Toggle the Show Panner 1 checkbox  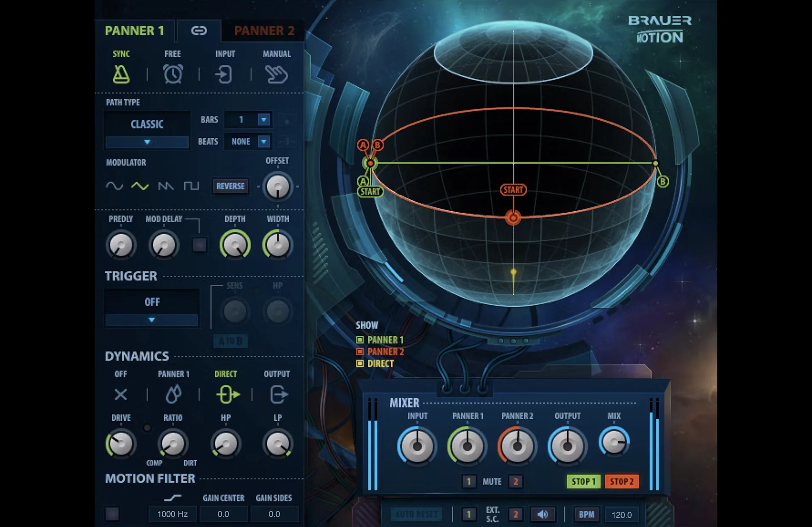pos(360,340)
